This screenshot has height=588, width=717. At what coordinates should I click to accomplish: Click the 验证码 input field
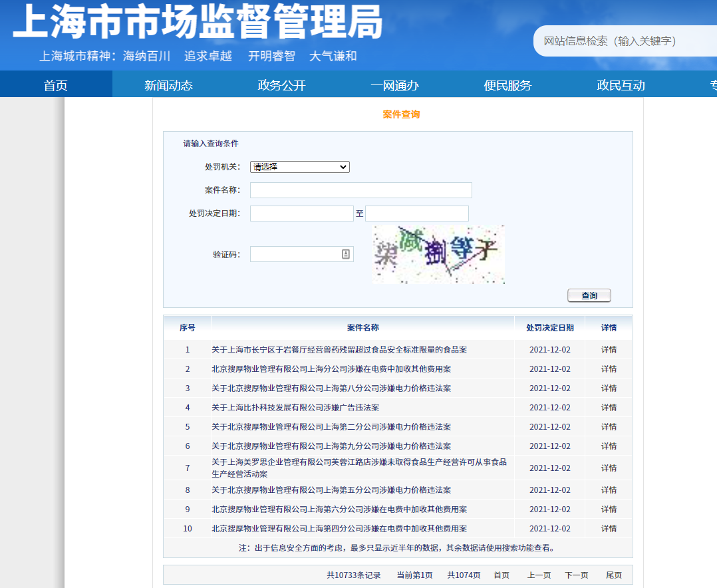tap(302, 254)
